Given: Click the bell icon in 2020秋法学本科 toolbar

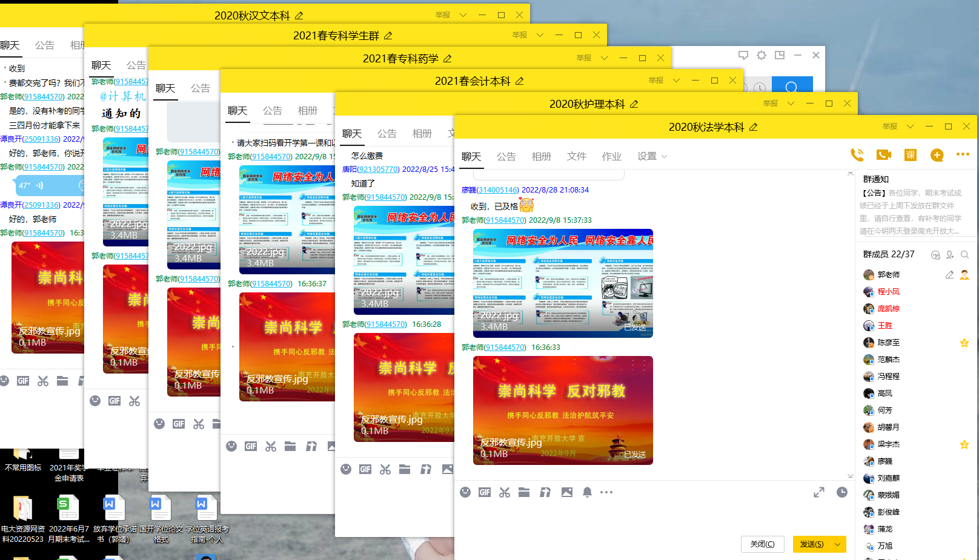Looking at the screenshot, I should point(587,492).
